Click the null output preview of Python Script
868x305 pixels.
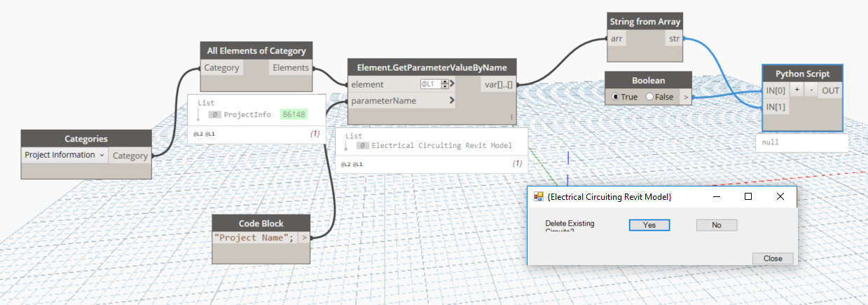pyautogui.click(x=801, y=142)
